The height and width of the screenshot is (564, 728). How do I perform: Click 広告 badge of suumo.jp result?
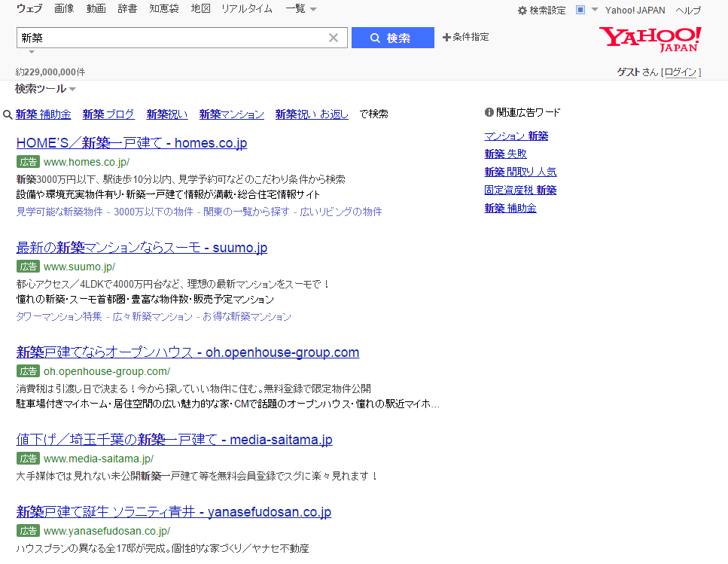(29, 267)
